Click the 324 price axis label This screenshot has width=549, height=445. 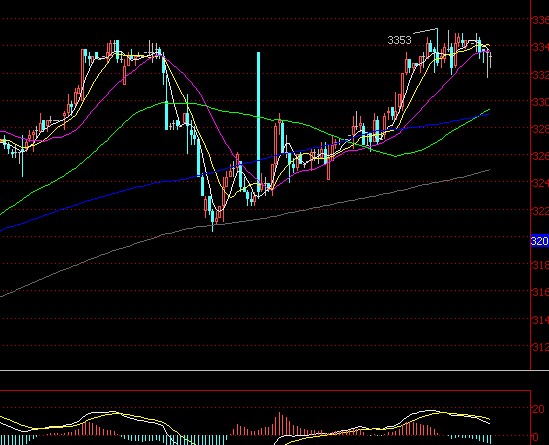tap(540, 183)
